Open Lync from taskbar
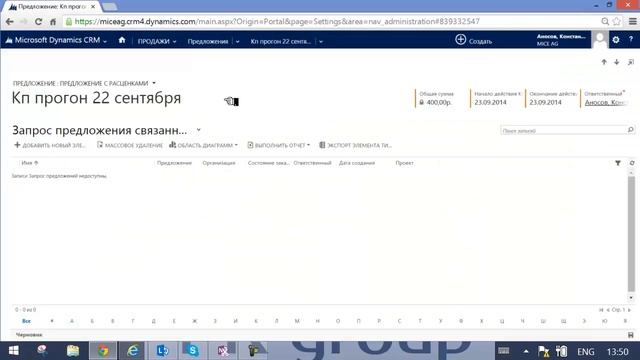 click(162, 351)
